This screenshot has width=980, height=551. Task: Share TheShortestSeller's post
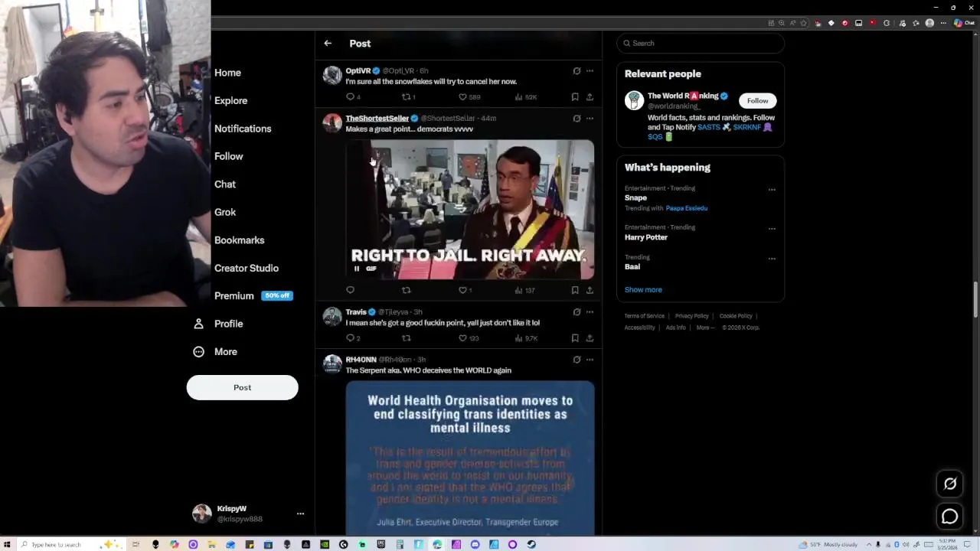590,290
